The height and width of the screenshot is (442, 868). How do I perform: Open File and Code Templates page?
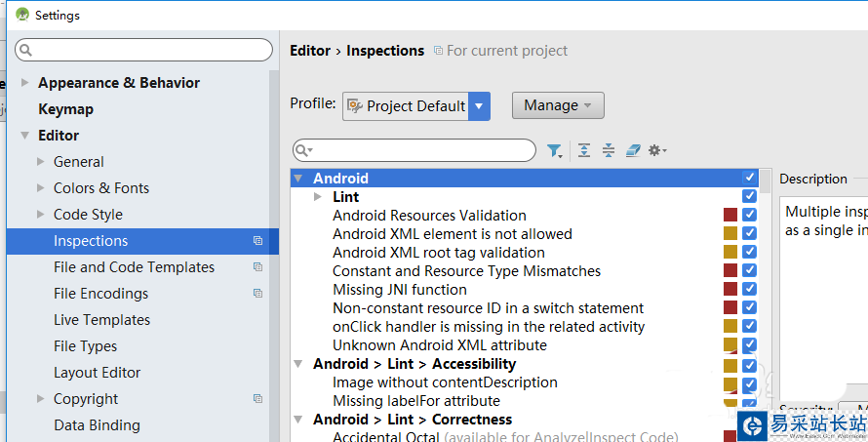click(x=134, y=267)
